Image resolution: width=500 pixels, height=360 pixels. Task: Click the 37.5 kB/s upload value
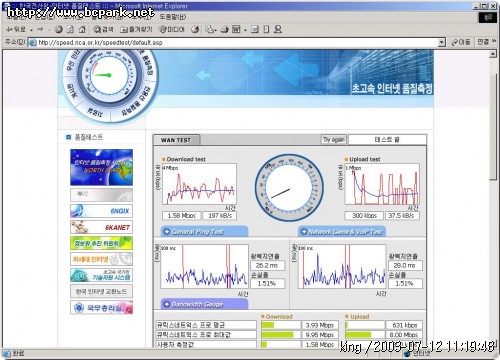pyautogui.click(x=402, y=216)
